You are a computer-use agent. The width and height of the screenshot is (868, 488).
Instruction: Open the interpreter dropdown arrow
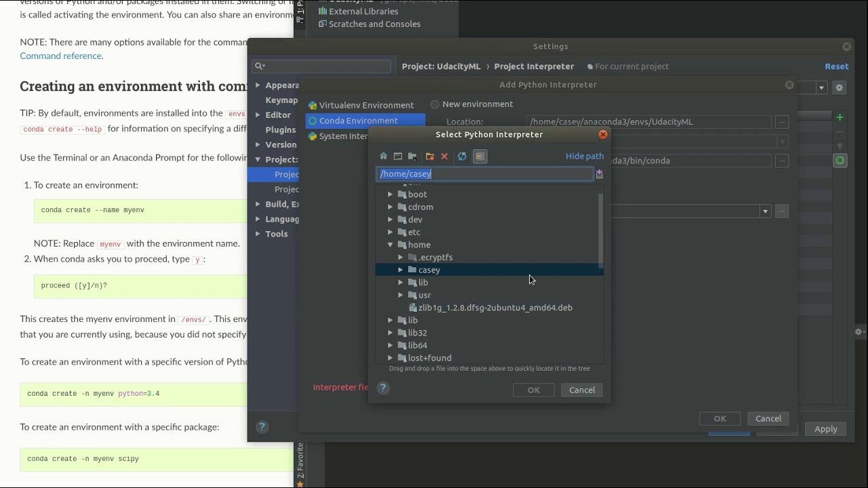coord(765,211)
